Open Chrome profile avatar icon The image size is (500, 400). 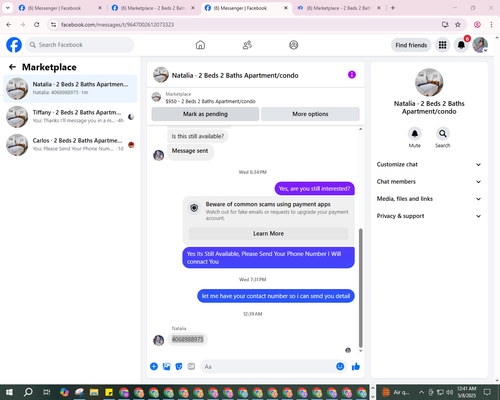477,25
